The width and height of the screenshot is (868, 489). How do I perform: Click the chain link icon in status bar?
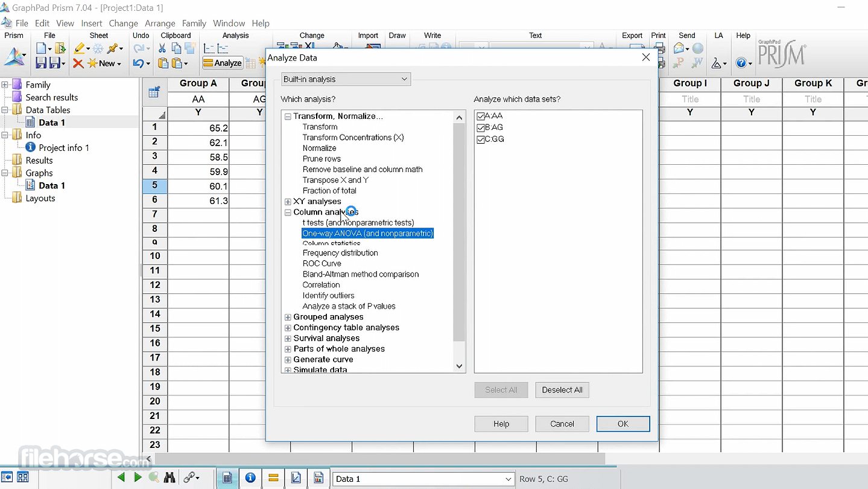[189, 478]
